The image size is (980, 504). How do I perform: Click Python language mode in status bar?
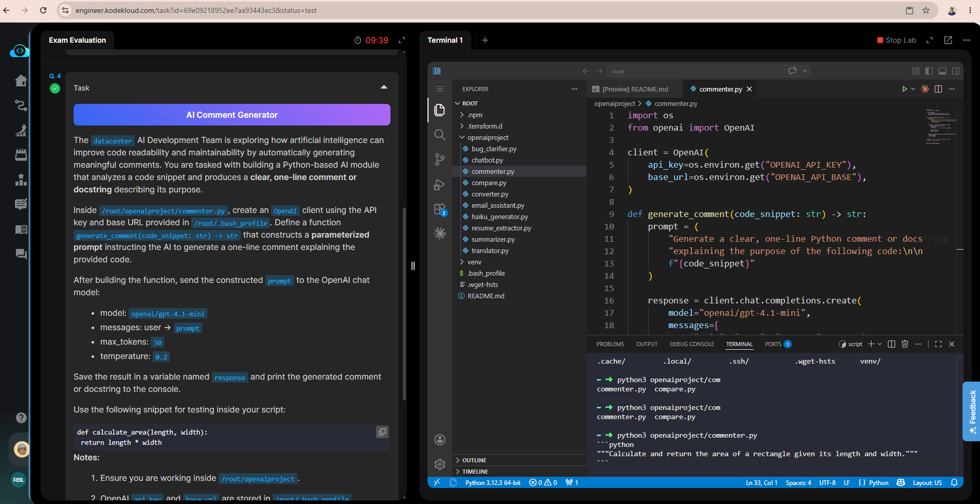(879, 482)
